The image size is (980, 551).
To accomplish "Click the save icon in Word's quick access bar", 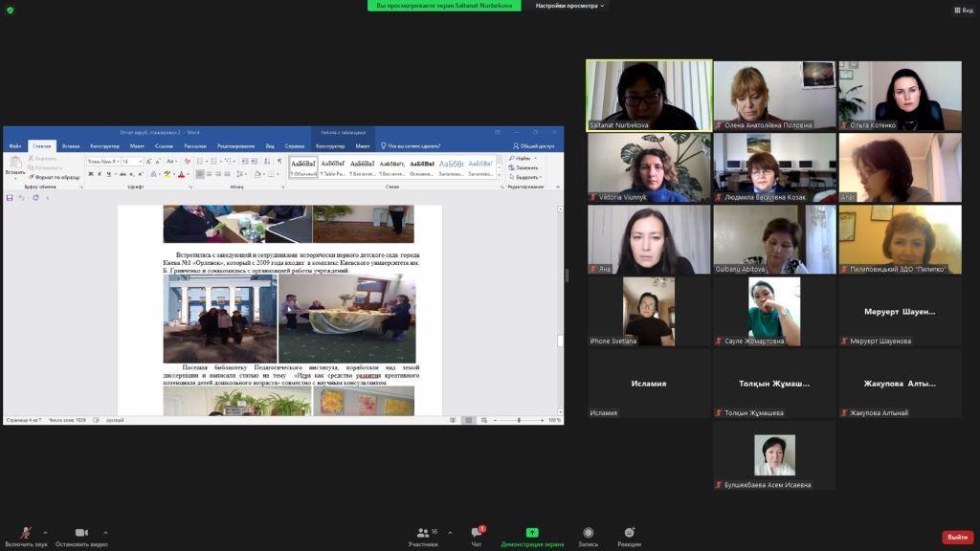I will pos(10,198).
